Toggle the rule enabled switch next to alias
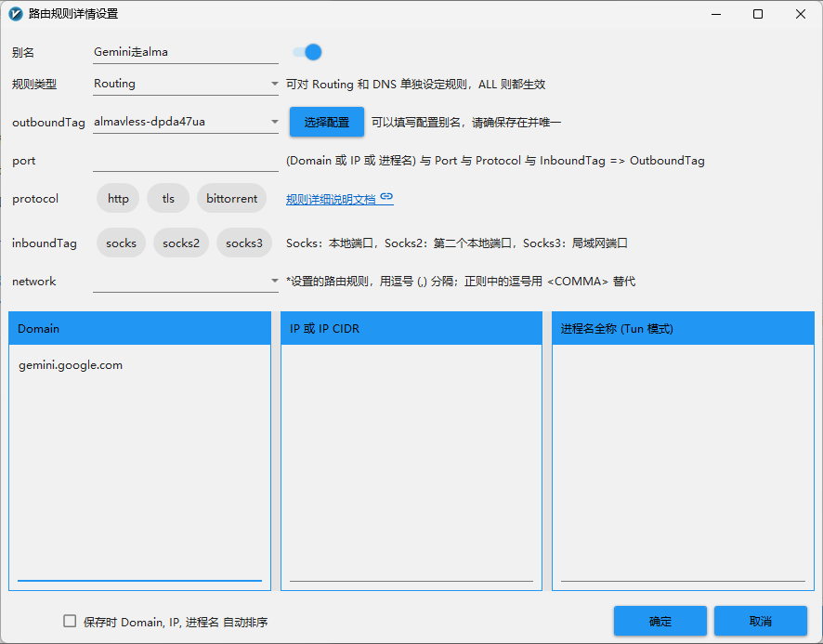Screen dimensions: 823x644 [307, 52]
